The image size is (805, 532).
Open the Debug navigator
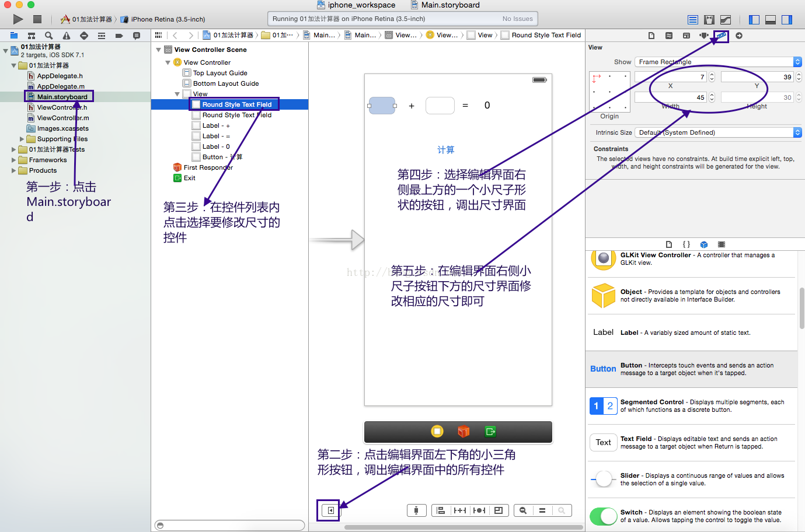click(102, 36)
